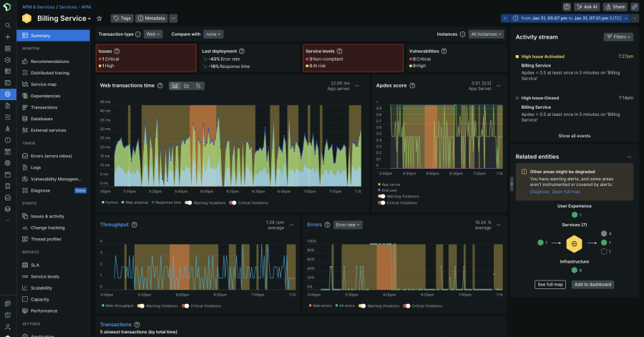This screenshot has width=644, height=337.
Task: Click the search magnifier in left rail
Action: 7,24
